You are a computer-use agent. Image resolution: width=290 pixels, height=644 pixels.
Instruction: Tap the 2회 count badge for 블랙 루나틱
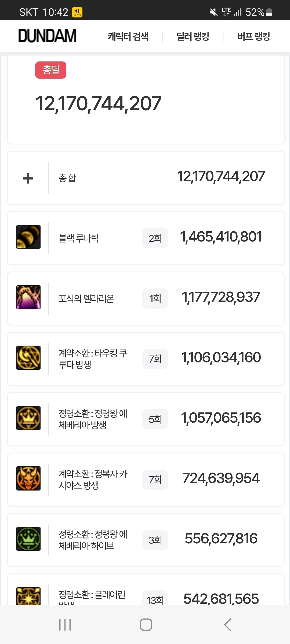(155, 238)
